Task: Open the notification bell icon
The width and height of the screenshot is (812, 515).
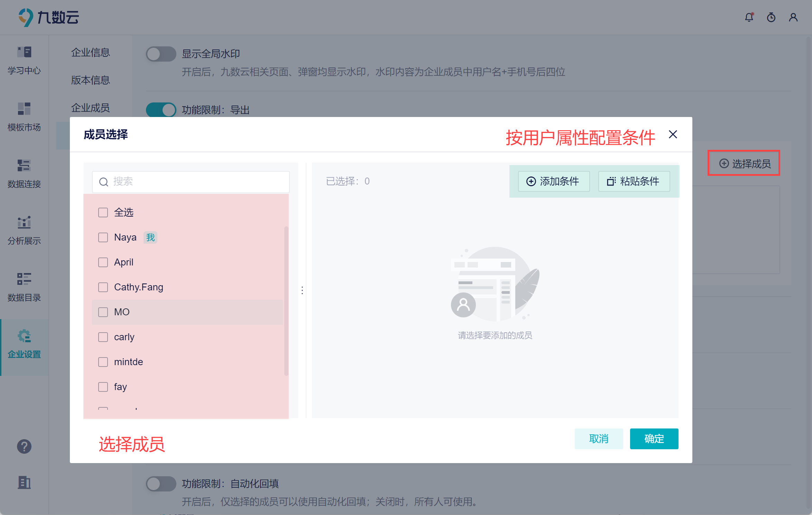Action: pos(749,17)
